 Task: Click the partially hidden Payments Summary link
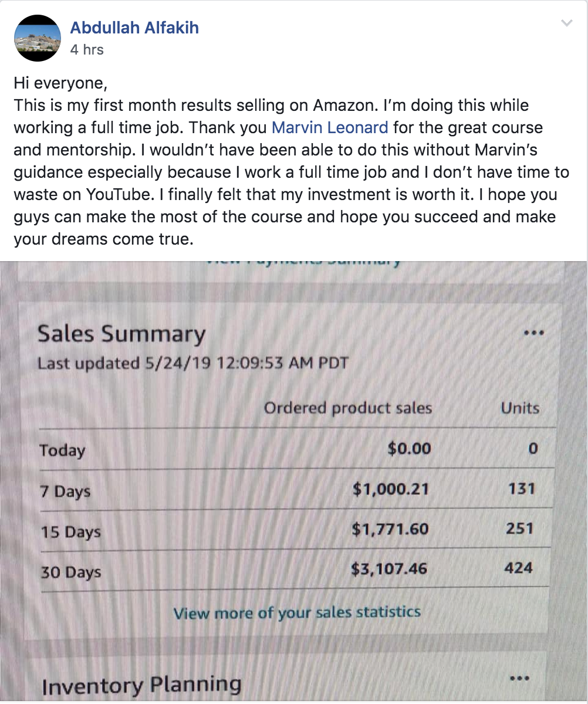(302, 260)
